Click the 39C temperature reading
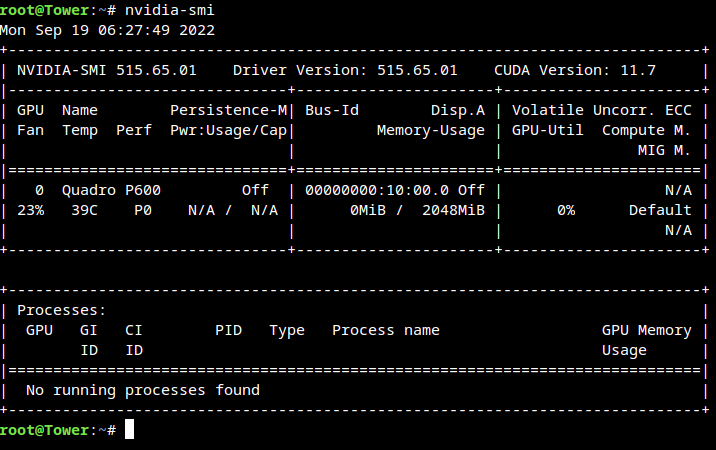Screen dimensions: 716x450 coord(84,210)
